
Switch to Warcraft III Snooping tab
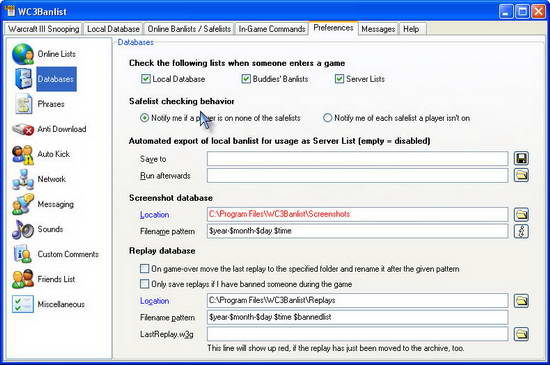(43, 29)
